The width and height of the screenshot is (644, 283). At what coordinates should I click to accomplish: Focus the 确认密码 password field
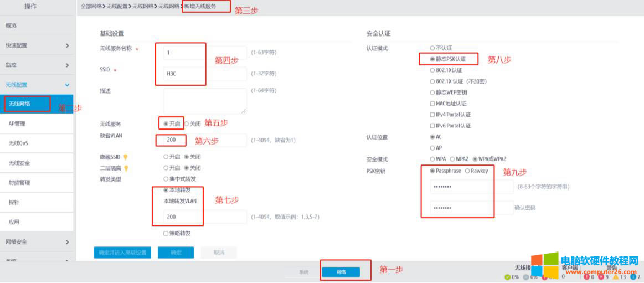tap(471, 208)
